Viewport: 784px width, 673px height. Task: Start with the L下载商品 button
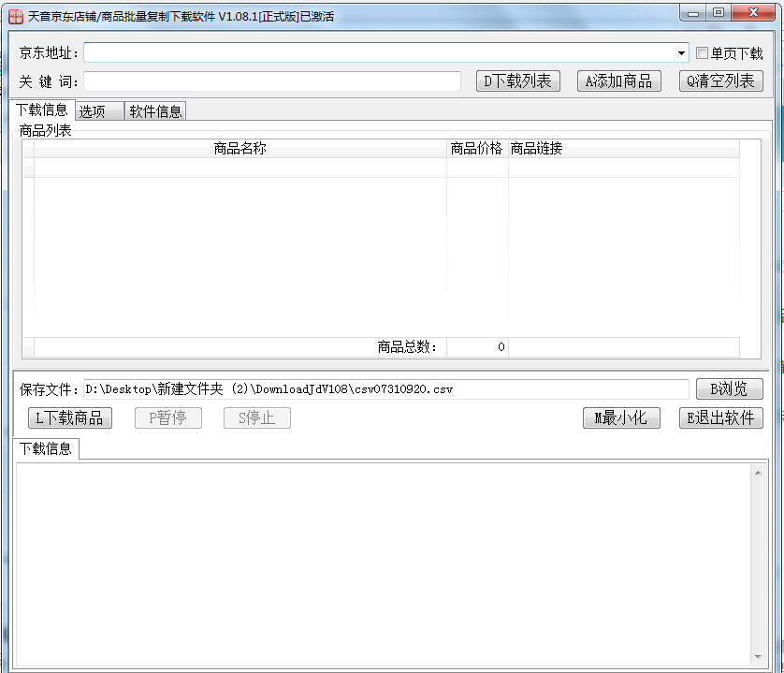tap(70, 417)
